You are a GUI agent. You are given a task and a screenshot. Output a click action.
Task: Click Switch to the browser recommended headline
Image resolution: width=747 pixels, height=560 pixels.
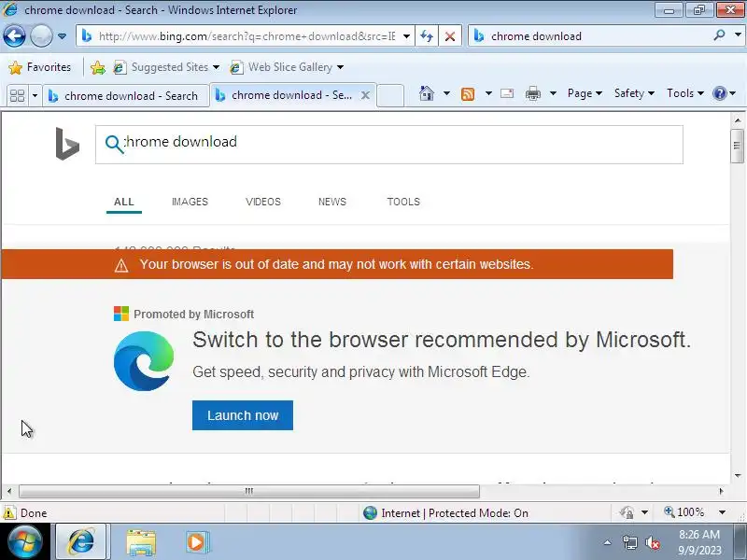point(442,340)
